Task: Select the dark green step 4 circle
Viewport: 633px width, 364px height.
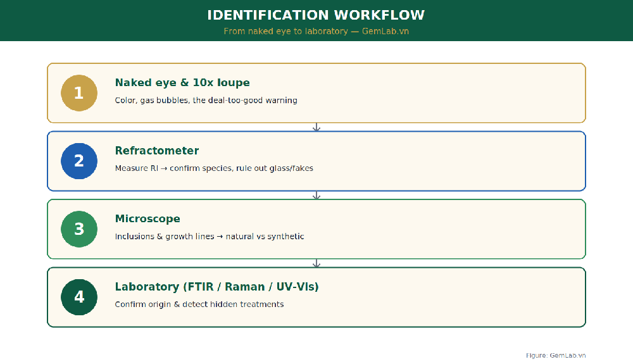Action: [x=79, y=297]
